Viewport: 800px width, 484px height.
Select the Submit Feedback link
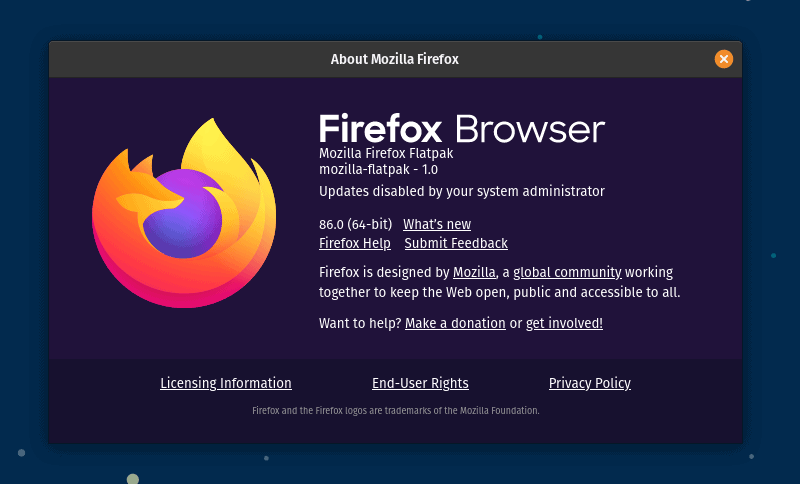coord(456,243)
